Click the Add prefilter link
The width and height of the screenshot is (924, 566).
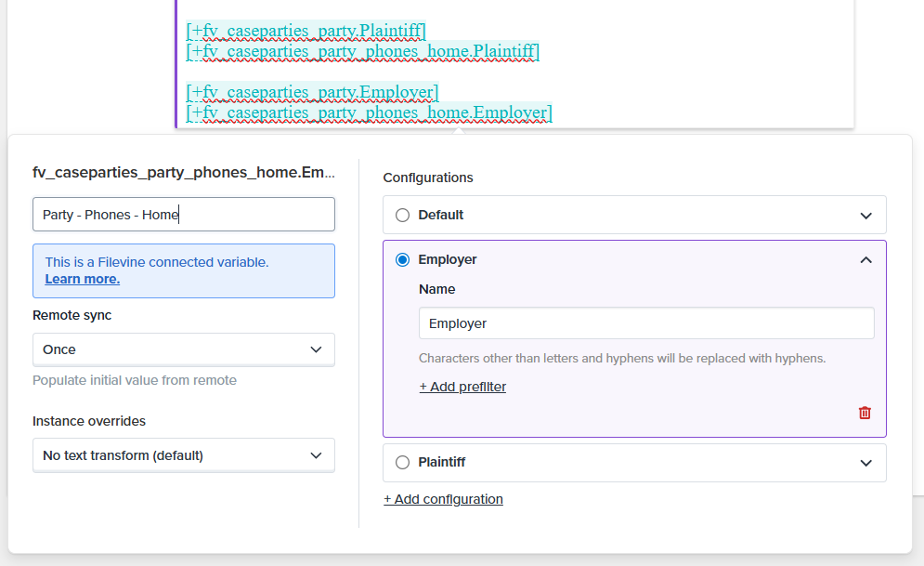pyautogui.click(x=462, y=387)
